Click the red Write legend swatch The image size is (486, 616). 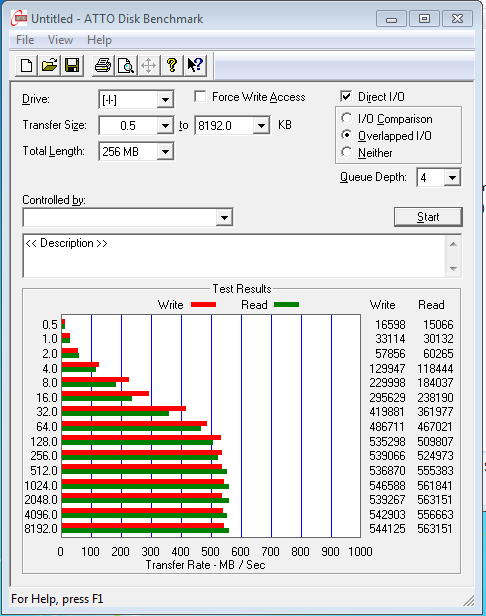tap(203, 304)
